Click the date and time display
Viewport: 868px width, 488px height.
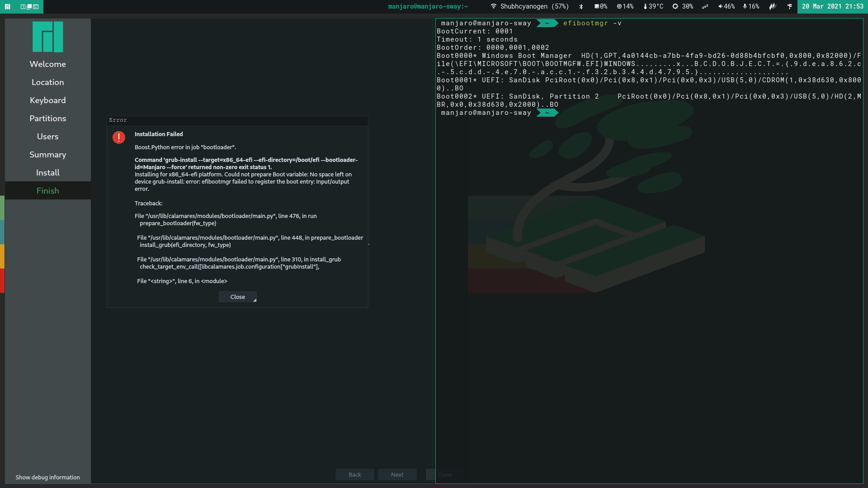833,7
